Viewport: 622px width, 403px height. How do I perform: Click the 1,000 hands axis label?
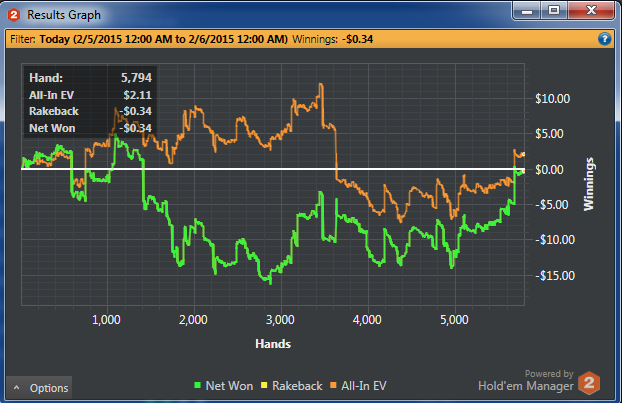(106, 320)
